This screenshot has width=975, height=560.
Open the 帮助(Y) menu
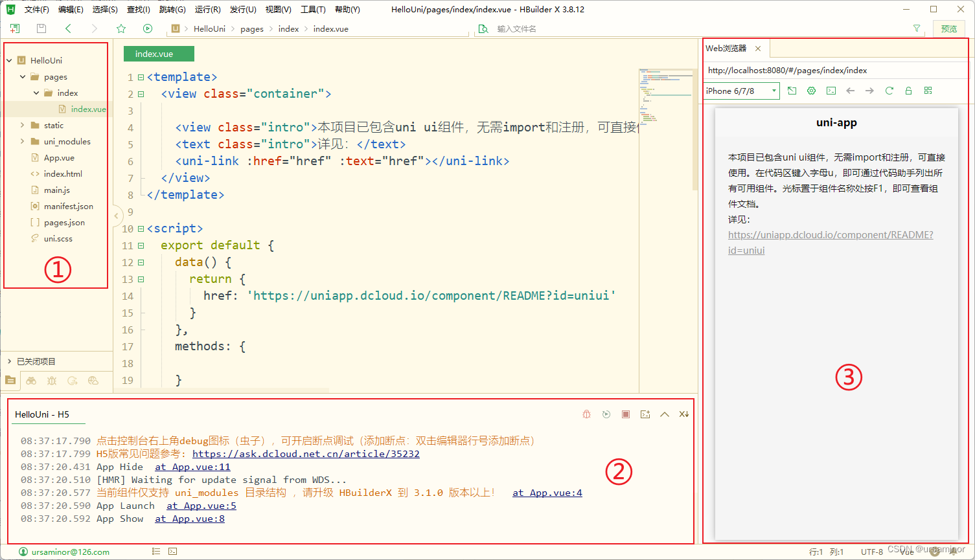(x=347, y=9)
